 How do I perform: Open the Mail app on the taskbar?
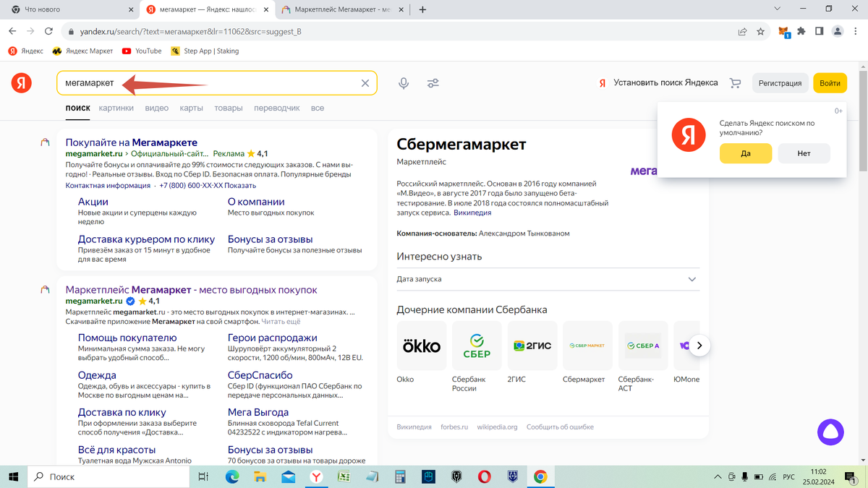tap(289, 476)
